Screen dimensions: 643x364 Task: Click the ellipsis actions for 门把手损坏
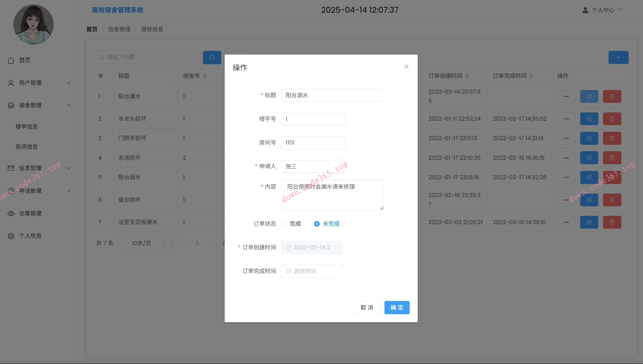tap(566, 138)
